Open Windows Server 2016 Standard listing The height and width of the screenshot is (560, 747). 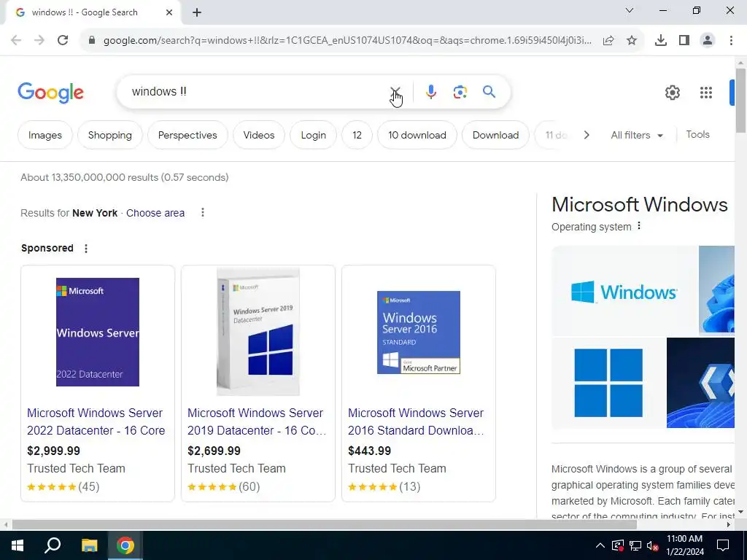click(416, 421)
